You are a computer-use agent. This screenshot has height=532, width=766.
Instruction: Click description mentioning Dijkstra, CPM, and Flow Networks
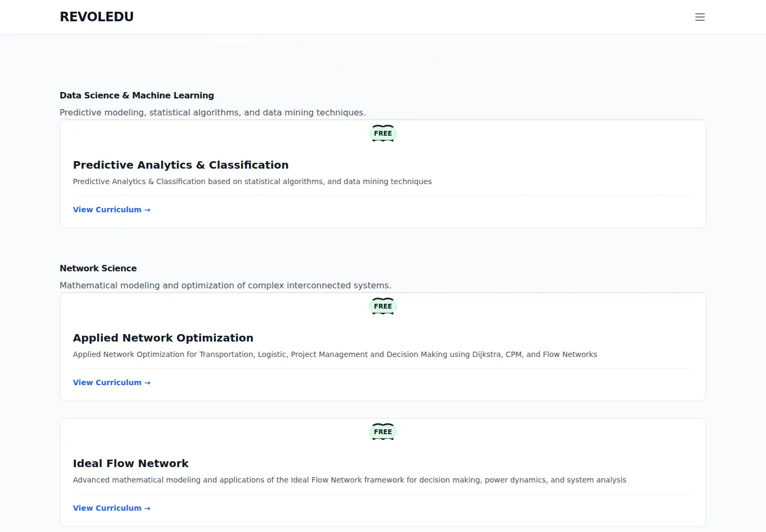(335, 354)
